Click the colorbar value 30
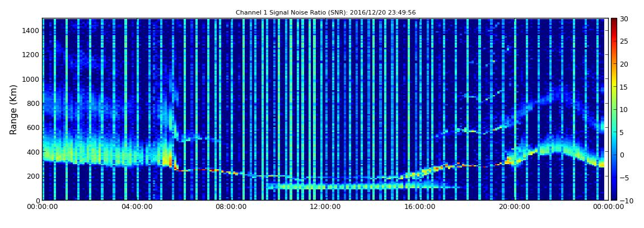The width and height of the screenshot is (644, 228). pyautogui.click(x=624, y=18)
